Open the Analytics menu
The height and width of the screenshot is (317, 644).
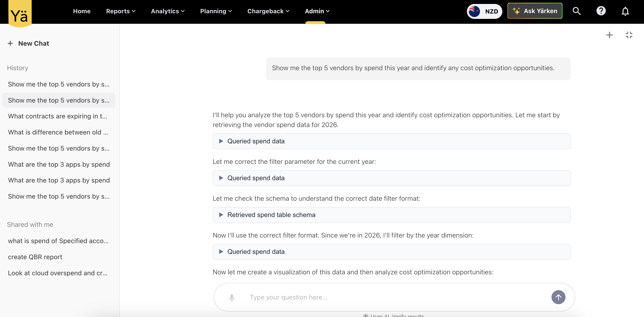tap(168, 11)
